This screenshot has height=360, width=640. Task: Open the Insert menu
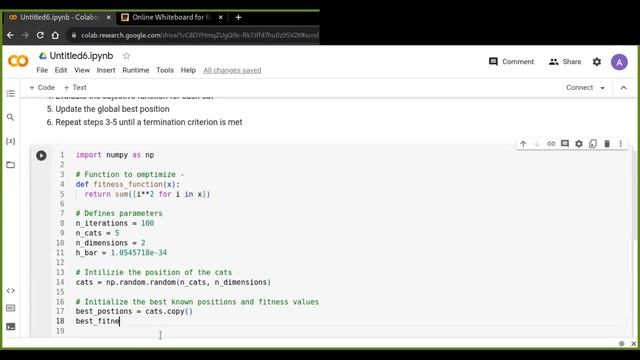click(x=106, y=70)
